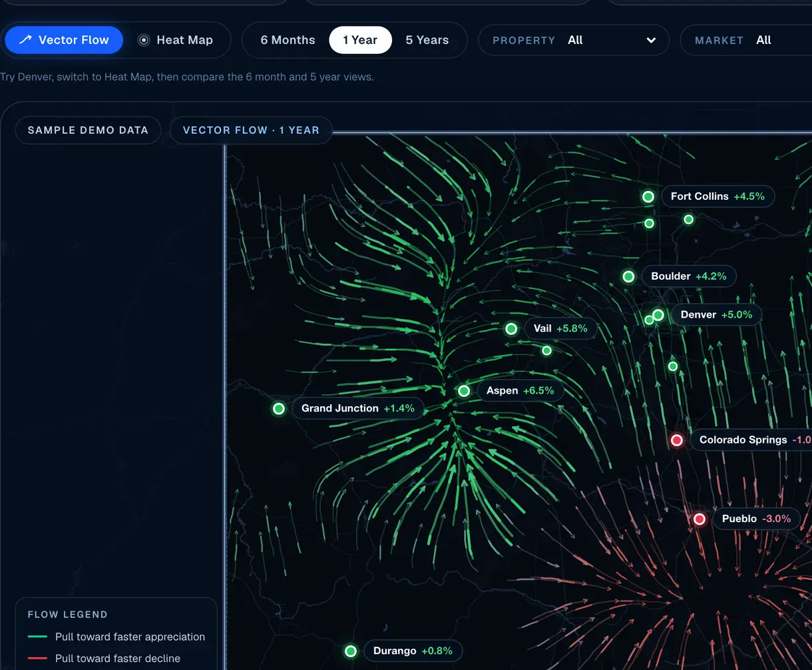The image size is (812, 670).
Task: Click the Fort Collins green map marker
Action: click(x=648, y=196)
